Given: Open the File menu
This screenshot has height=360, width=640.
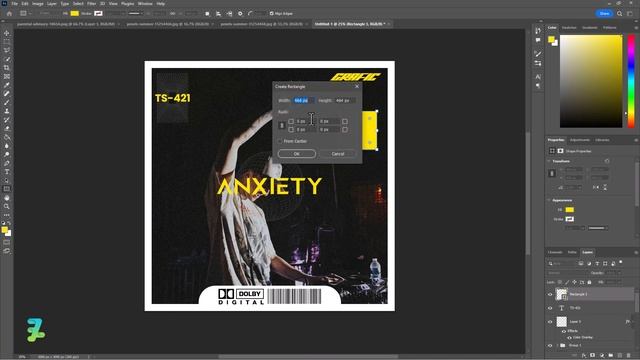Looking at the screenshot, I should pos(15,4).
